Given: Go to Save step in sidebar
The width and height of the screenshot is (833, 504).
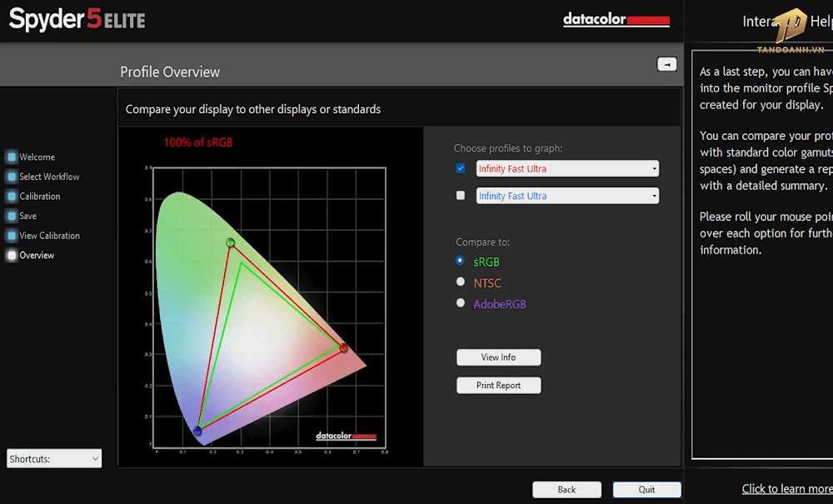Looking at the screenshot, I should pos(28,216).
